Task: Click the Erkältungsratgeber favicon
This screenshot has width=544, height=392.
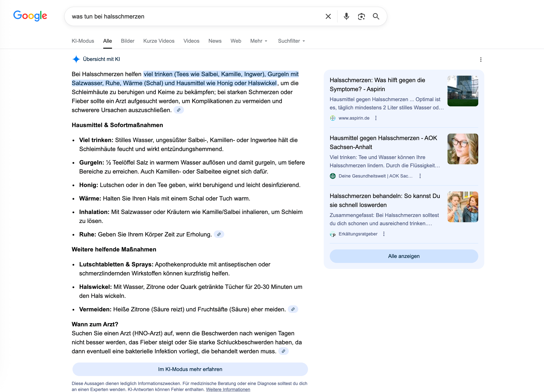Action: [333, 234]
